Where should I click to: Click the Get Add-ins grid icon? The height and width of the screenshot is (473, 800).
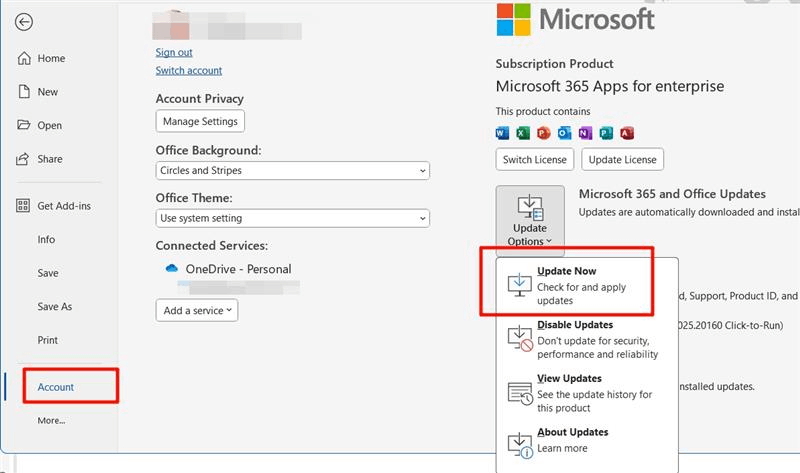tap(22, 205)
